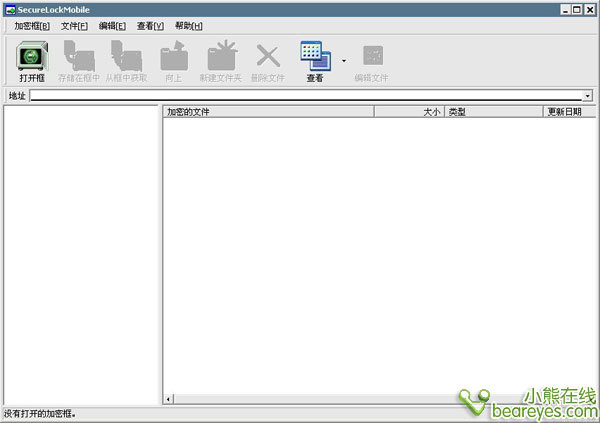Open the 编辑(E) menu
Viewport: 600px width, 423px height.
pos(112,26)
